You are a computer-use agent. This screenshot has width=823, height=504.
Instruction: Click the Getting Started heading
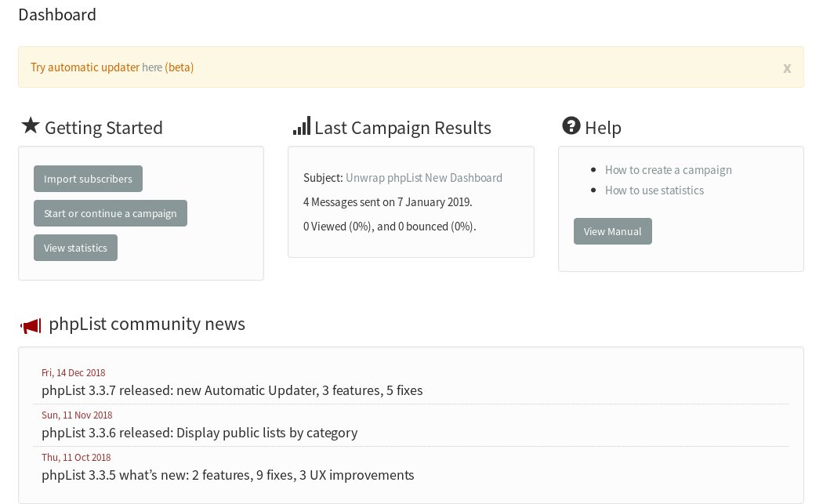[104, 128]
